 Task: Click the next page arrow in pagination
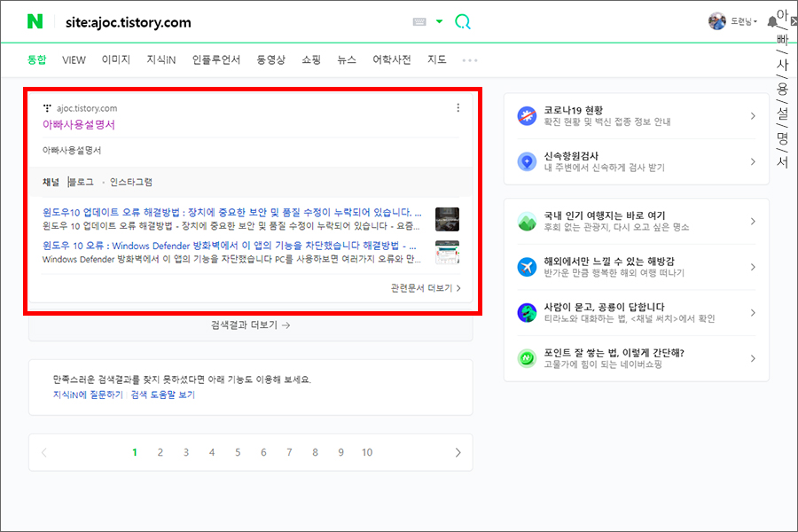(458, 452)
